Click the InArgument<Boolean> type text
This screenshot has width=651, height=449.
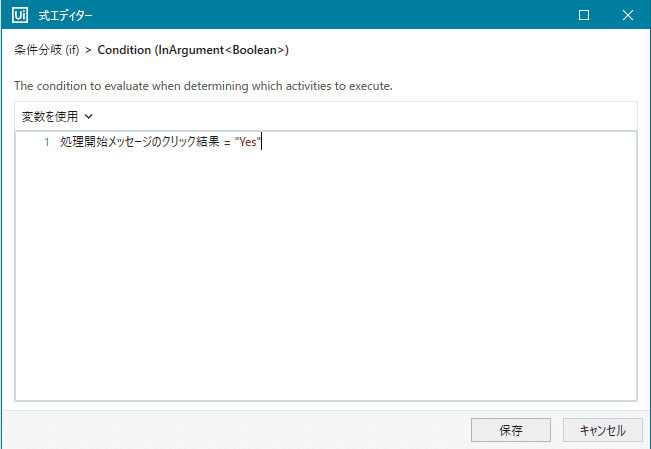(222, 50)
